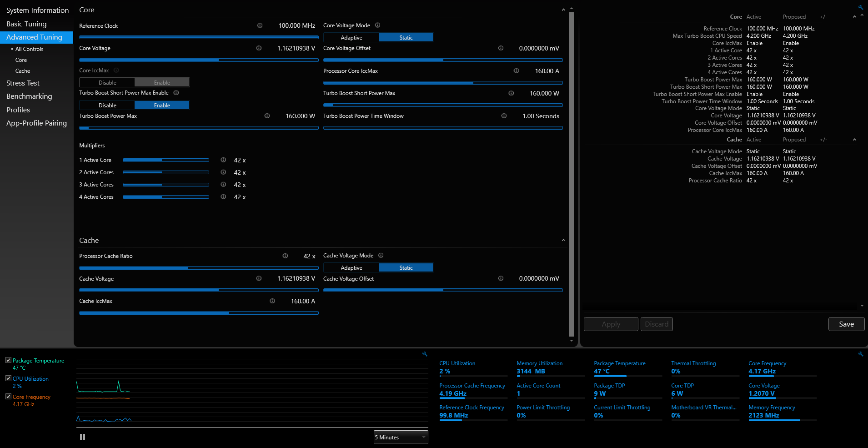Set Cache Voltage Mode to Adaptive
The image size is (868, 448).
click(x=351, y=267)
